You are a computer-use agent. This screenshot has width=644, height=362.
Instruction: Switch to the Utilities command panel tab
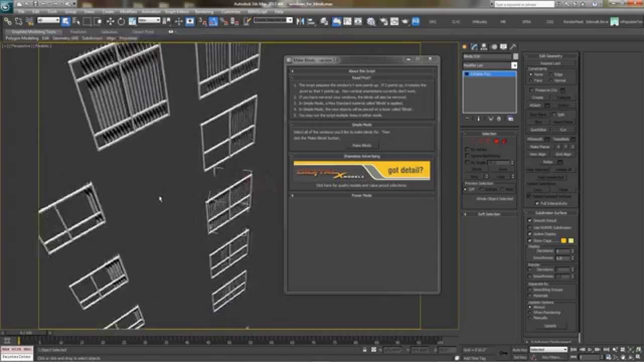point(513,47)
